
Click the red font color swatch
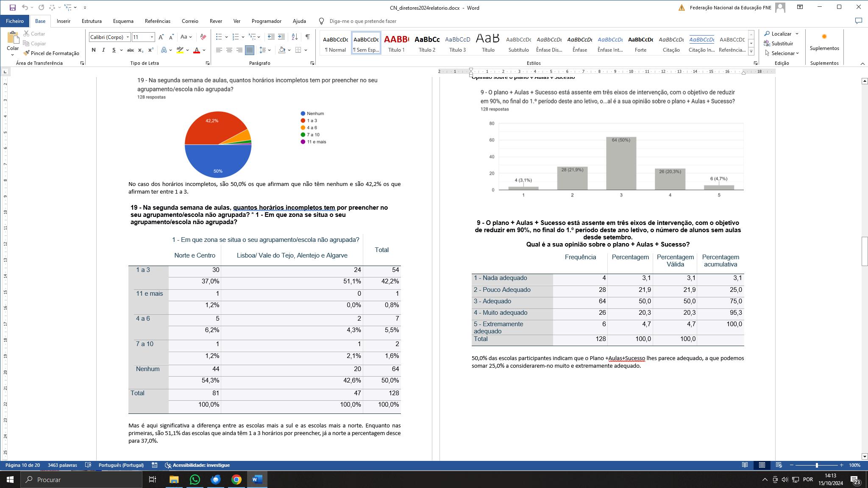[x=197, y=50]
